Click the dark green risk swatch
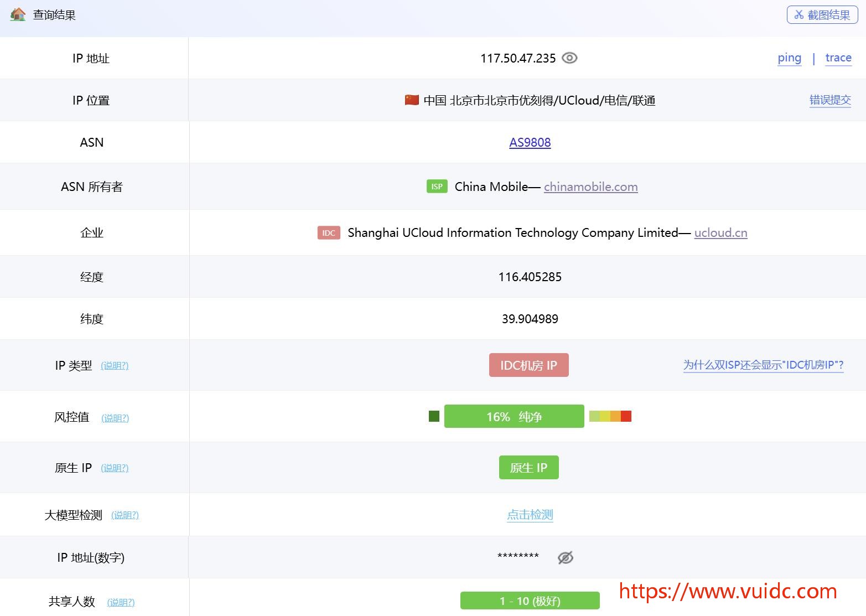Image resolution: width=866 pixels, height=616 pixels. (x=434, y=416)
